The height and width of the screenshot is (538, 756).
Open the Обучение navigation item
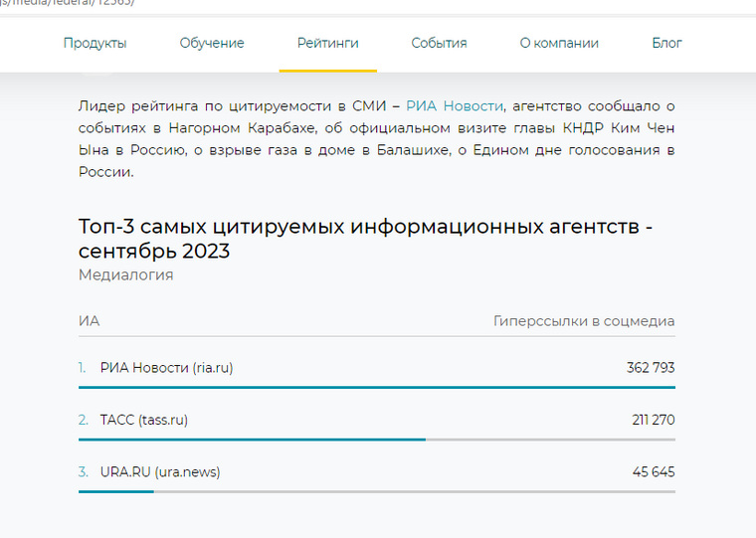(212, 43)
